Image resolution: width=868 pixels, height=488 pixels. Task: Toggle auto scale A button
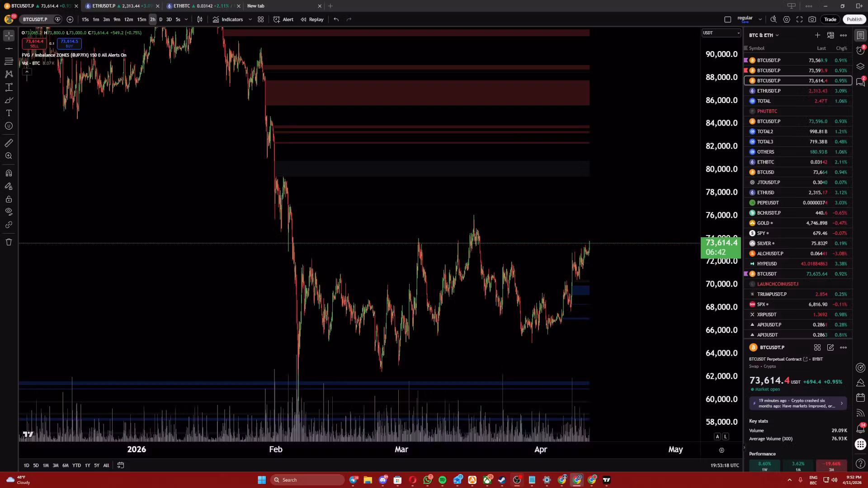coord(717,436)
